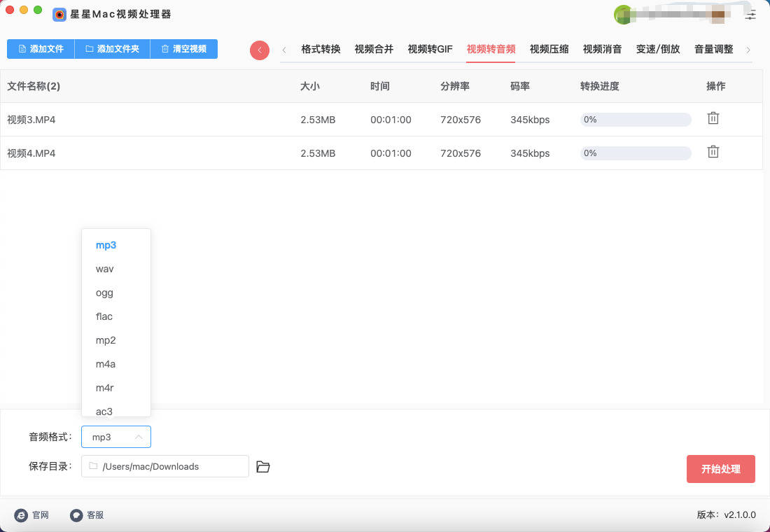The height and width of the screenshot is (532, 770).
Task: Collapse the 音频格式 mp3 dropdown
Action: coord(116,437)
